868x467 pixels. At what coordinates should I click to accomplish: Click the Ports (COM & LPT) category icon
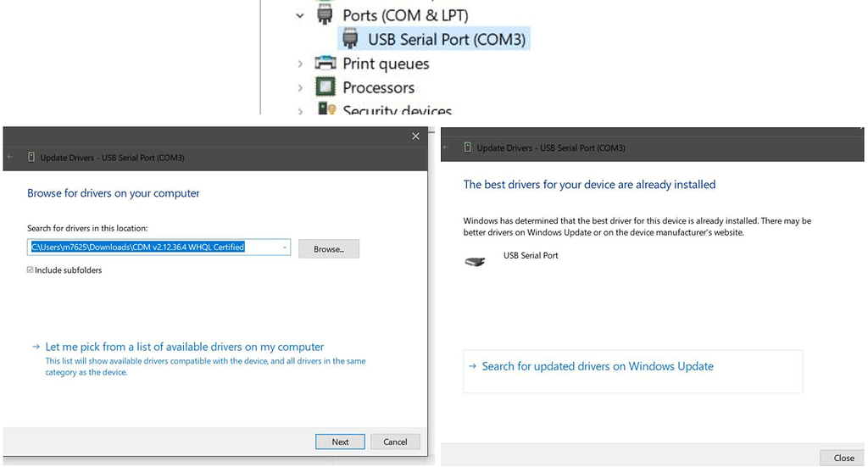[324, 15]
